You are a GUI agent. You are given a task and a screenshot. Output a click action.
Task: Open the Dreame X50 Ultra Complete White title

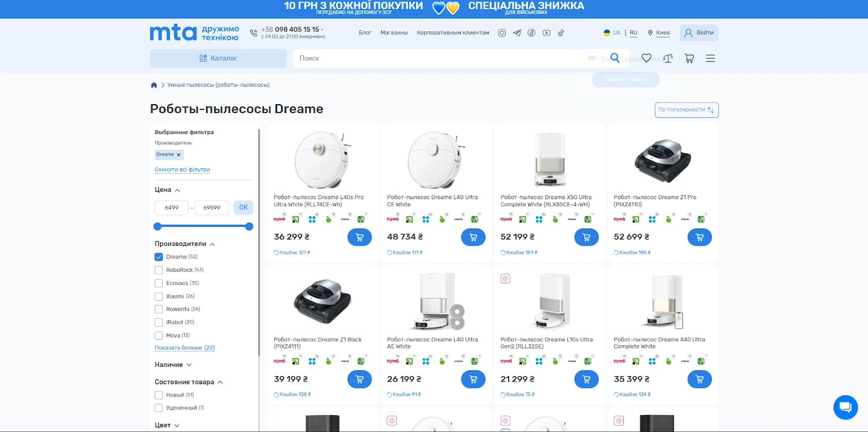546,201
